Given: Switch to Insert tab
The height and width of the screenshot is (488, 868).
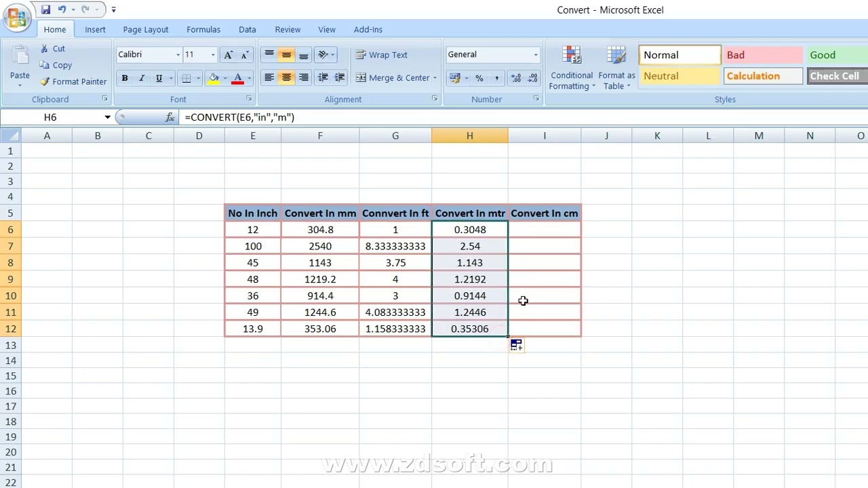Looking at the screenshot, I should [x=95, y=30].
